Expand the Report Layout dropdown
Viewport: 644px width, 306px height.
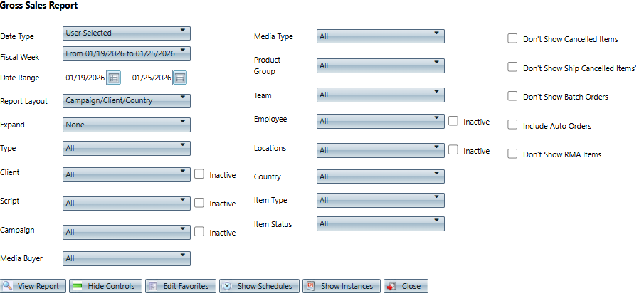127,101
